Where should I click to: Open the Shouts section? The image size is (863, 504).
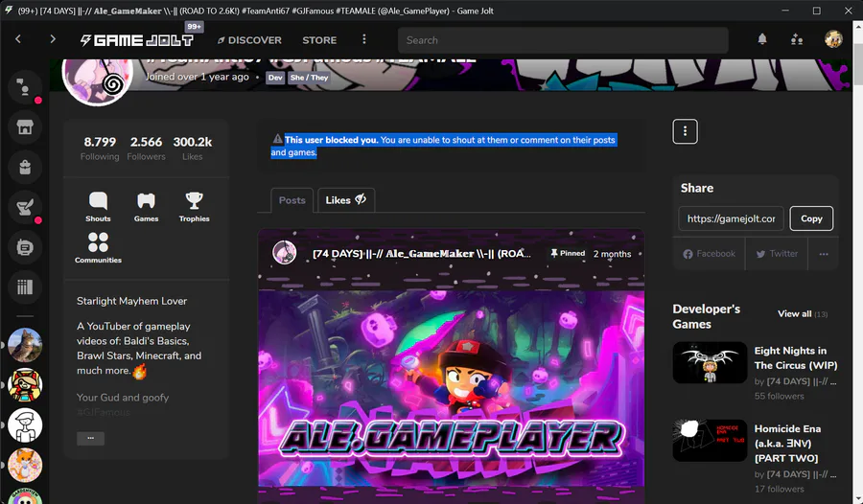coord(98,207)
